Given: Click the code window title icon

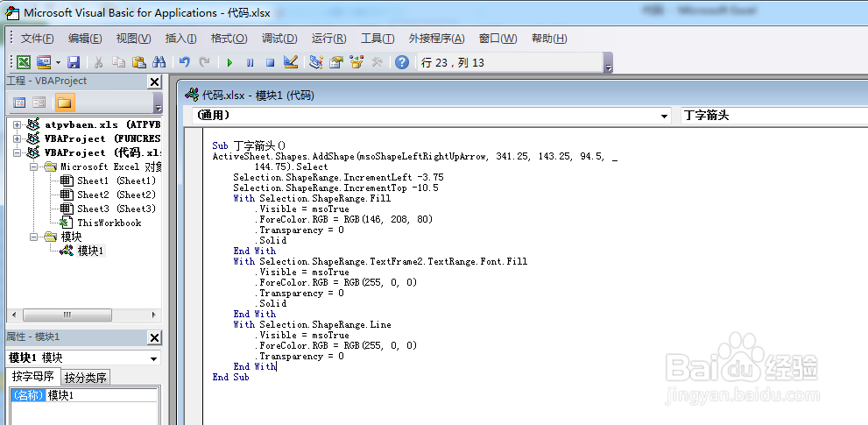Looking at the screenshot, I should (x=192, y=95).
